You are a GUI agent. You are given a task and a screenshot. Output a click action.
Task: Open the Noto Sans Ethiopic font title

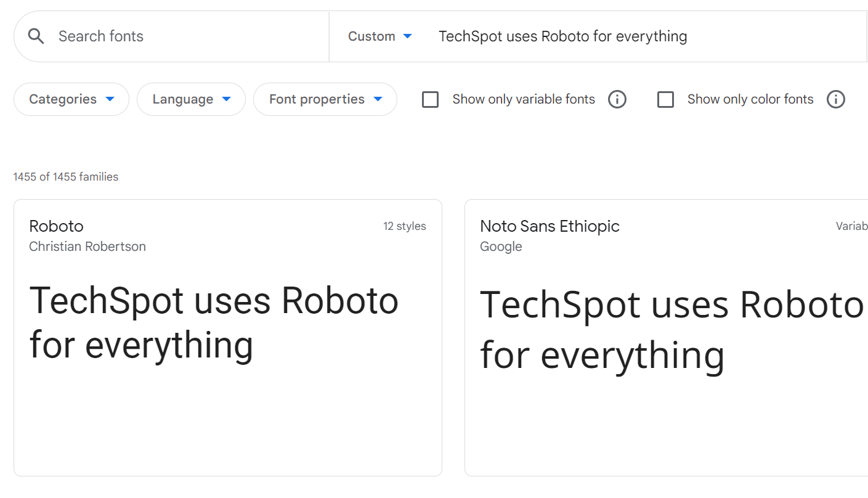[550, 226]
